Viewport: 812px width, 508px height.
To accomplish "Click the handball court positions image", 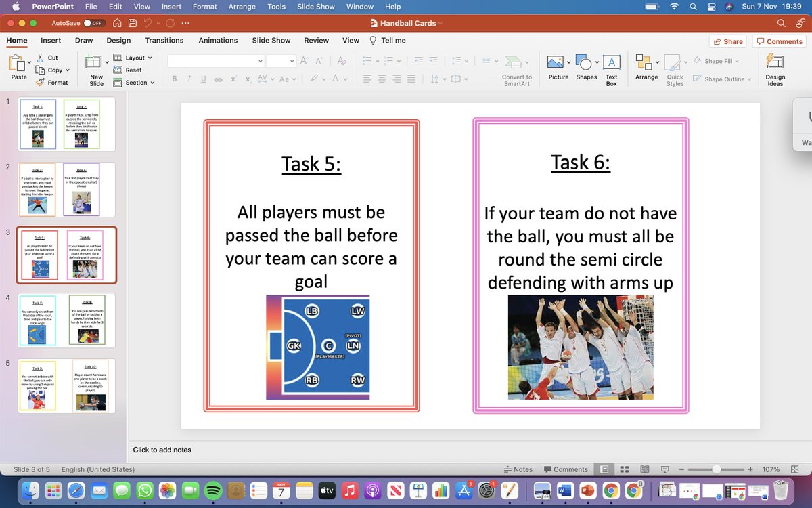I will click(317, 347).
